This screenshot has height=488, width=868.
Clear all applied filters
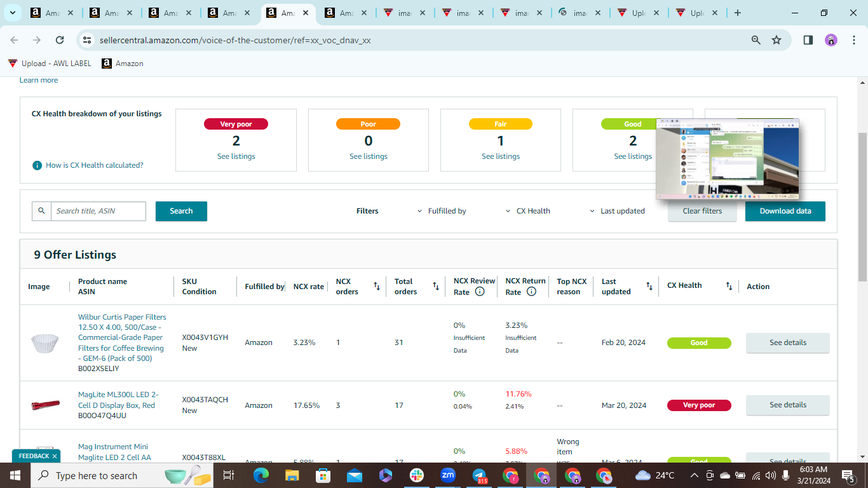pyautogui.click(x=702, y=211)
